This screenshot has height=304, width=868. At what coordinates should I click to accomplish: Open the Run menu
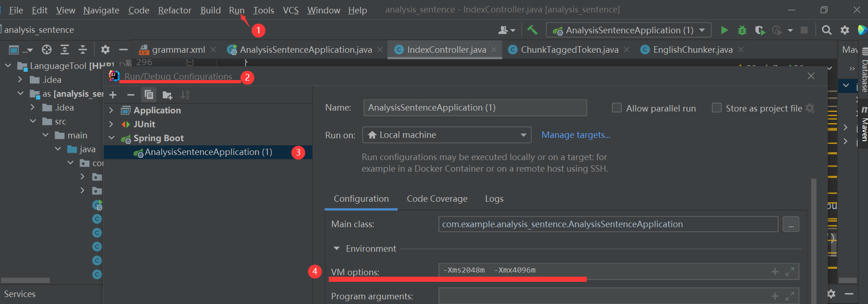click(236, 10)
